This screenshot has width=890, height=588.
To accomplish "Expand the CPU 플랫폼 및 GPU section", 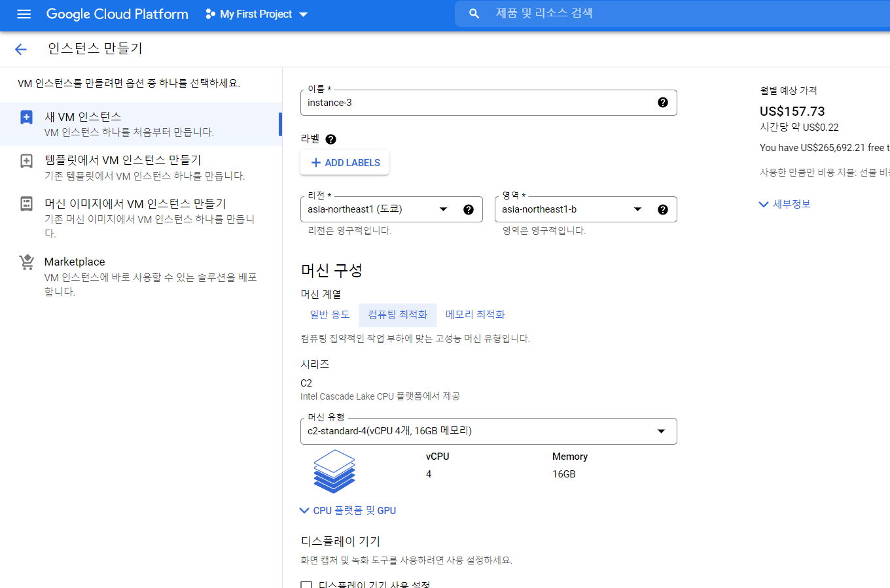I will click(347, 511).
